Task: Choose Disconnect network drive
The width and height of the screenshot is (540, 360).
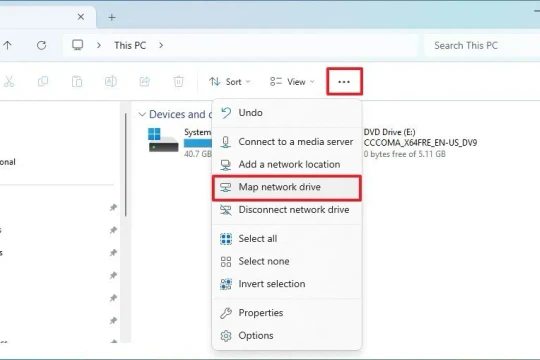Action: click(287, 210)
